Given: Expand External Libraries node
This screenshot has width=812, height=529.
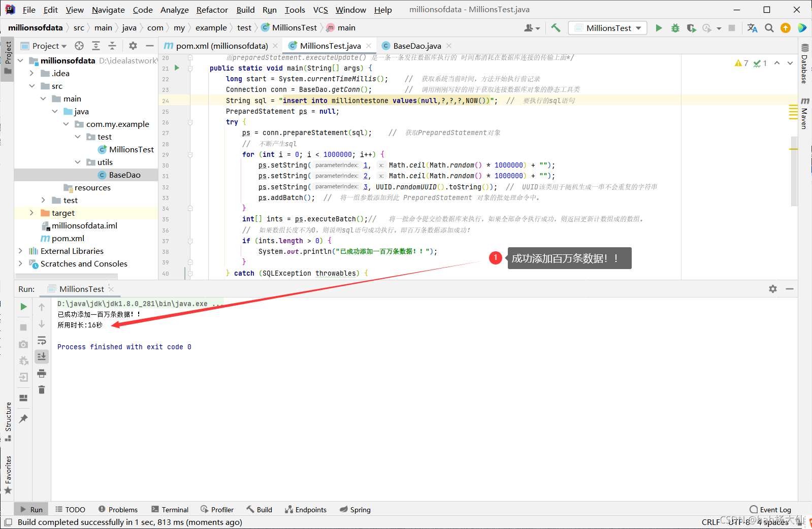Looking at the screenshot, I should pyautogui.click(x=20, y=251).
